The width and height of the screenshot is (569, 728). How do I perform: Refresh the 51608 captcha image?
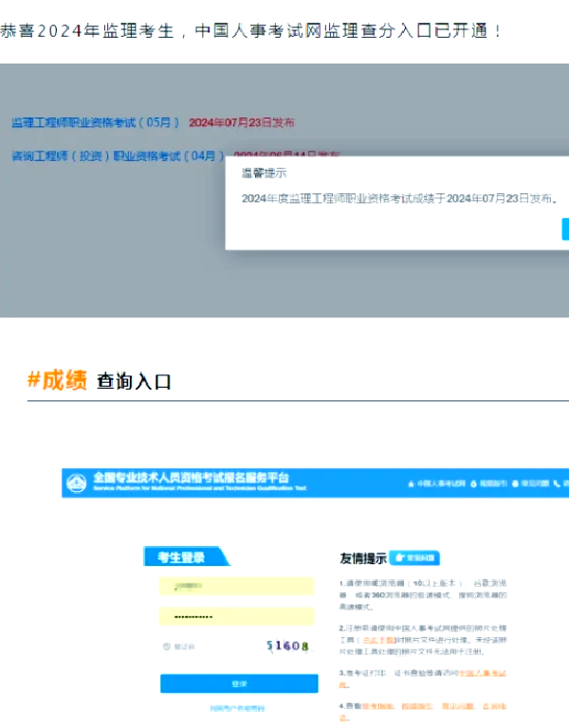click(288, 646)
